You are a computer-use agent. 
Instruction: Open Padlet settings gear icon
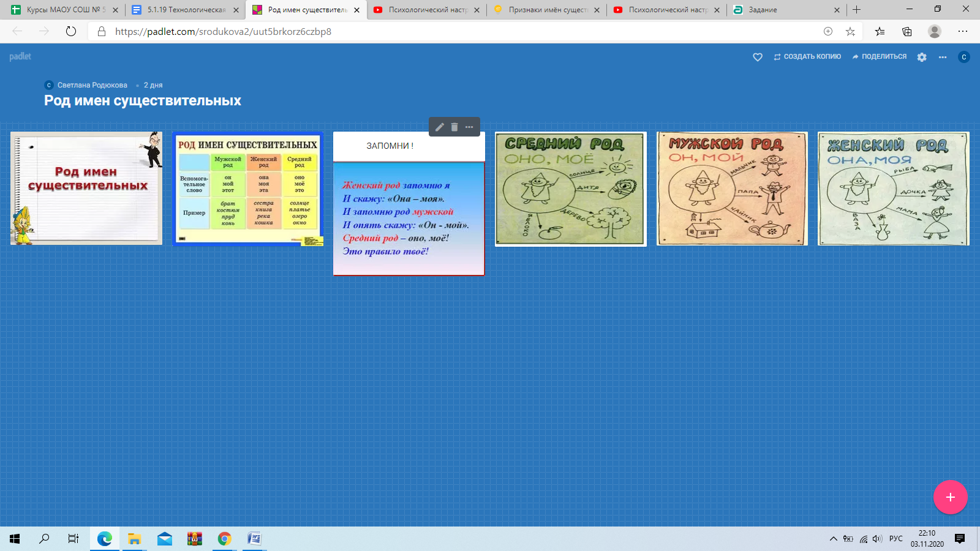922,57
